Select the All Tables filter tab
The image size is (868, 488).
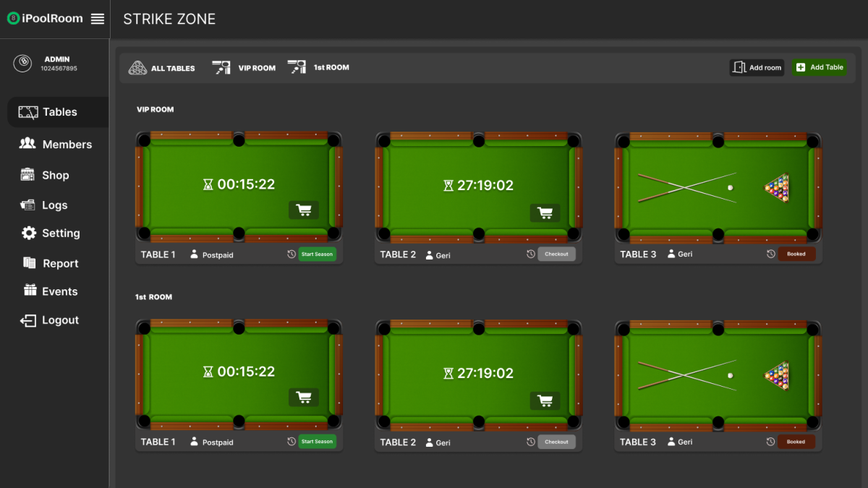(x=162, y=68)
